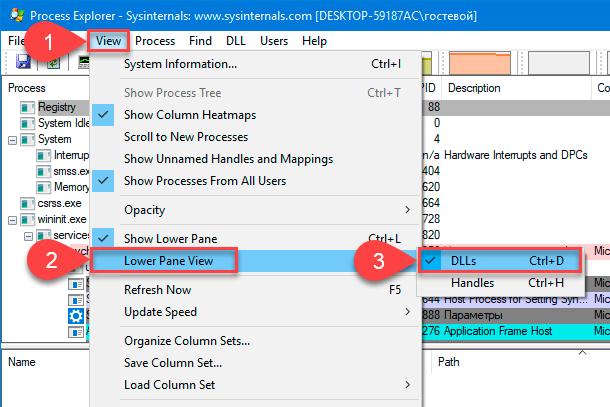
Task: Click the Process Explorer title bar icon
Action: coord(18,16)
